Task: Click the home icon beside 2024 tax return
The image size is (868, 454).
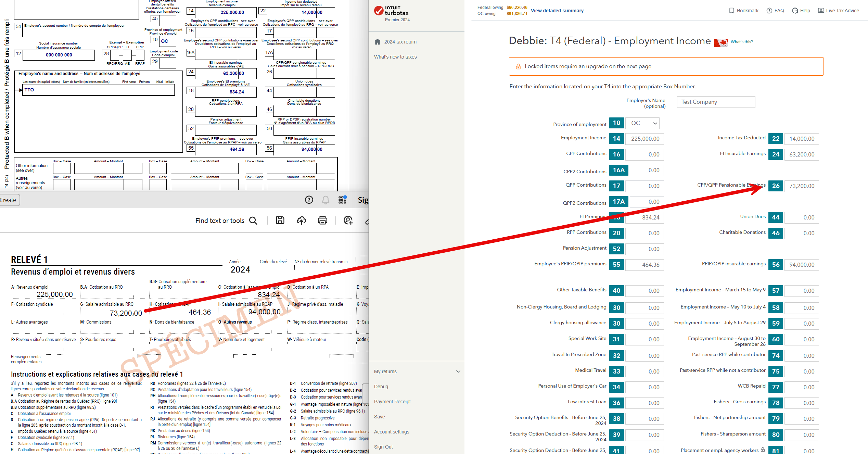Action: (x=378, y=42)
